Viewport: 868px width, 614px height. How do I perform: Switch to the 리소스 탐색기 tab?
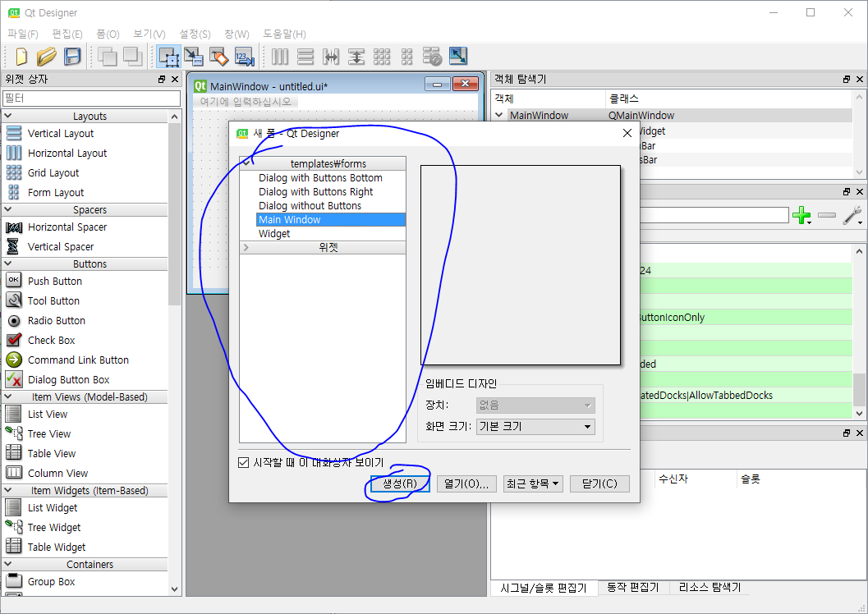click(710, 588)
